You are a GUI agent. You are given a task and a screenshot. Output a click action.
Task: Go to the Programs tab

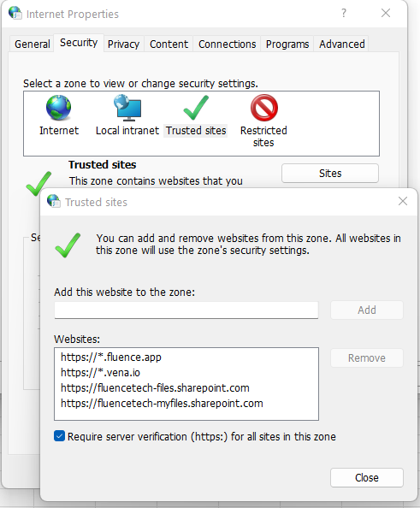pyautogui.click(x=287, y=44)
